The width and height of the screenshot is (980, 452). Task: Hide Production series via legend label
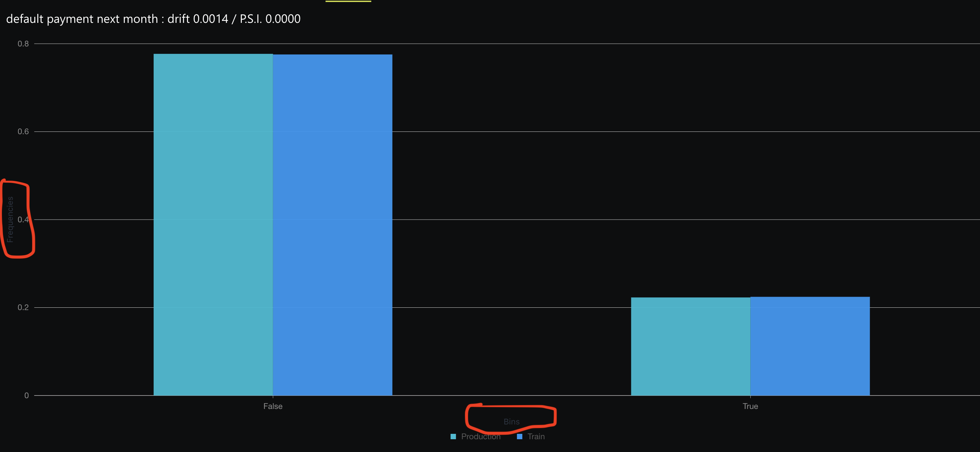pos(481,437)
